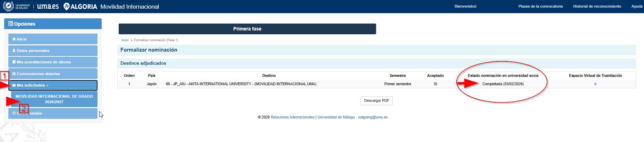Open the Relaciones Internacionales footer link

tap(293, 117)
